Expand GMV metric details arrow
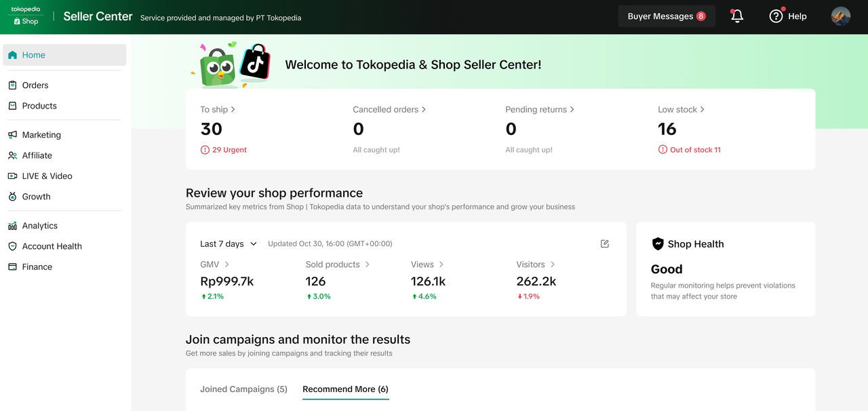This screenshot has height=411, width=868. [226, 265]
